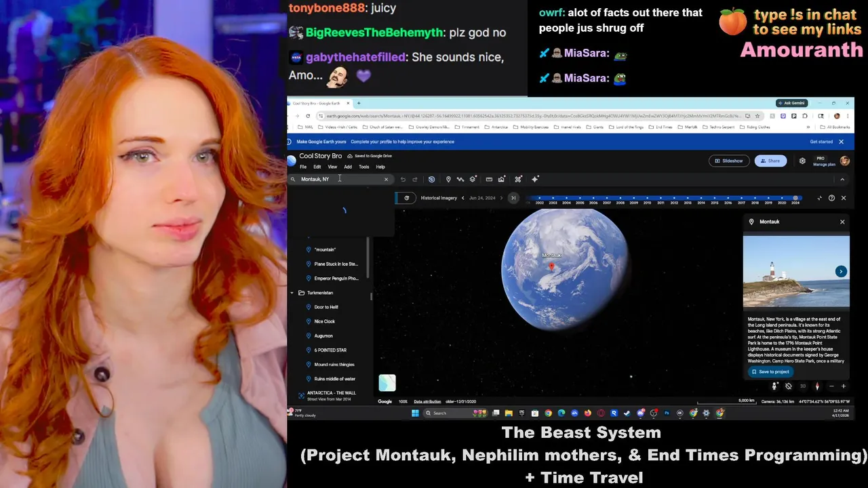Zoom out with the minus button
The height and width of the screenshot is (488, 868).
[x=831, y=386]
